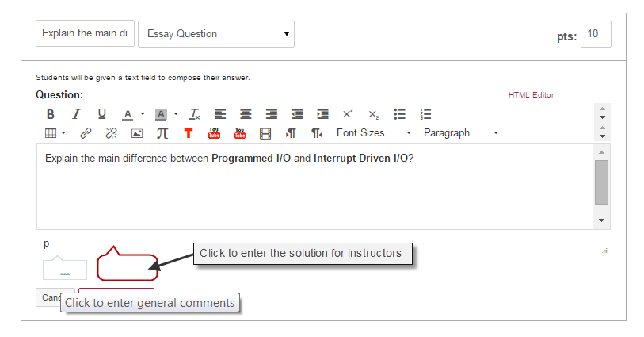Open the table insert dropdown
This screenshot has width=644, height=337.
(55, 133)
